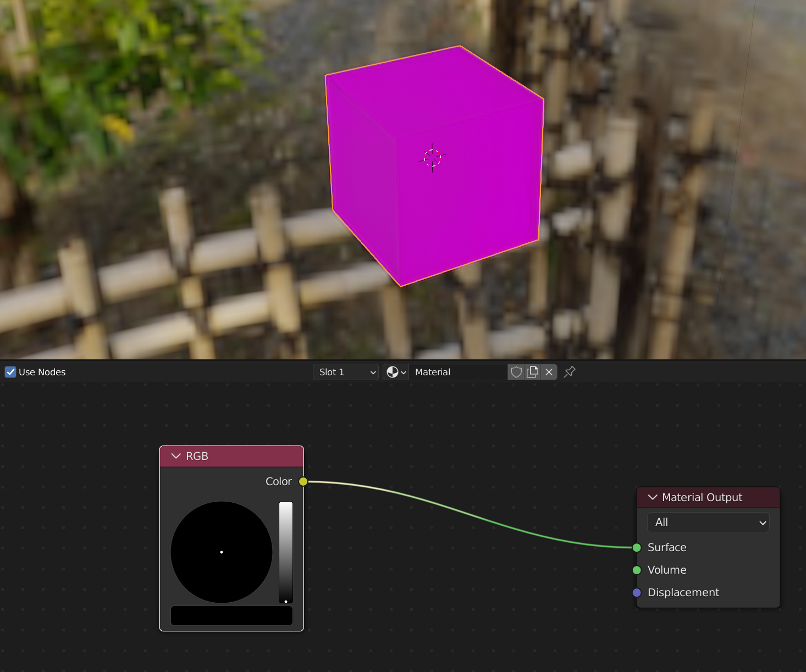
Task: Collapse the RGB node header chevron
Action: 175,456
